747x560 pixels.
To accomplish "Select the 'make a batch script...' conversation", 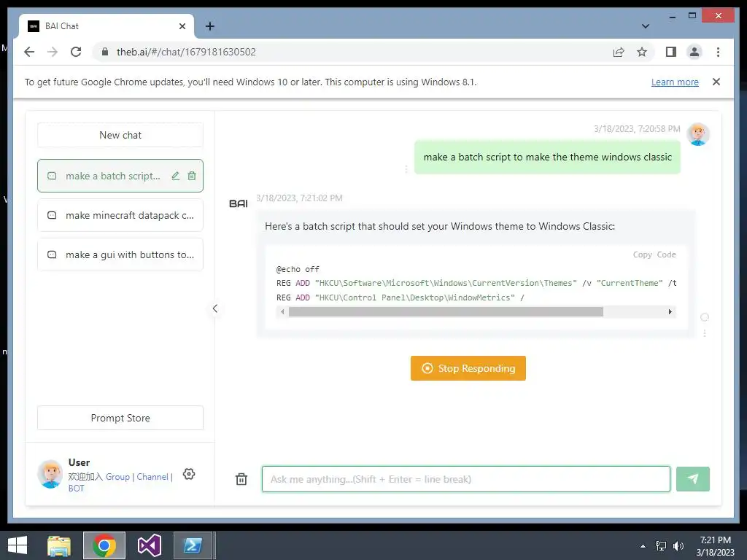I will coord(120,176).
